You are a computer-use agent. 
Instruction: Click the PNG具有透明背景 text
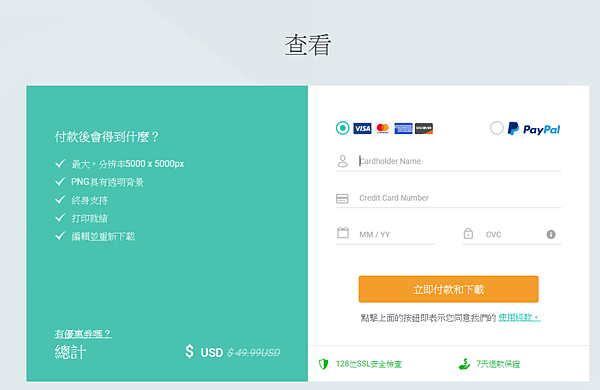click(108, 182)
